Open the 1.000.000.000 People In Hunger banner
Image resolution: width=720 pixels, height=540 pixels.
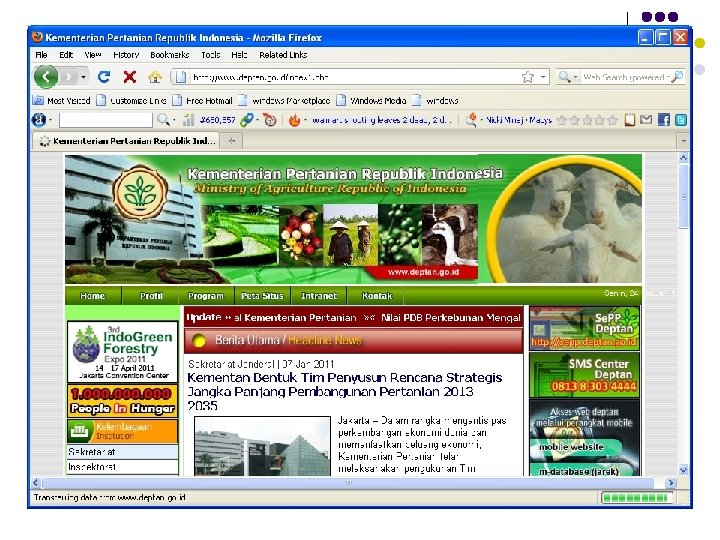[x=123, y=401]
